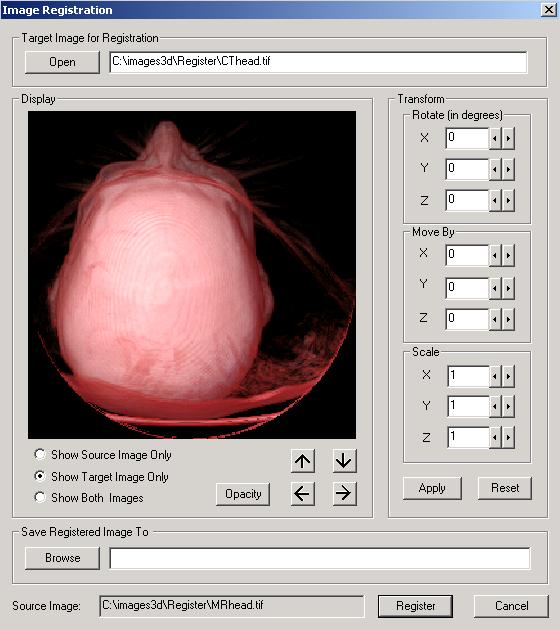Image resolution: width=559 pixels, height=629 pixels.
Task: Click the Register button
Action: tap(415, 606)
